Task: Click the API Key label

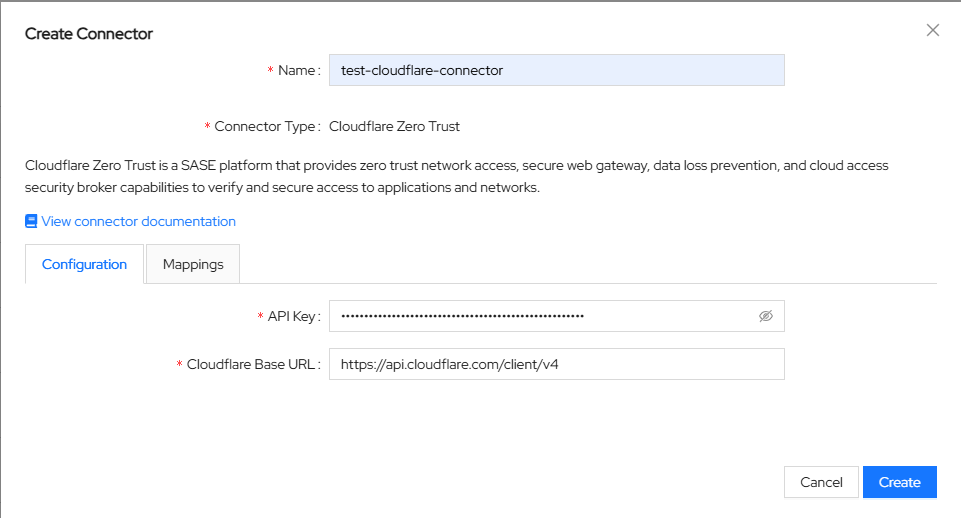Action: 291,316
